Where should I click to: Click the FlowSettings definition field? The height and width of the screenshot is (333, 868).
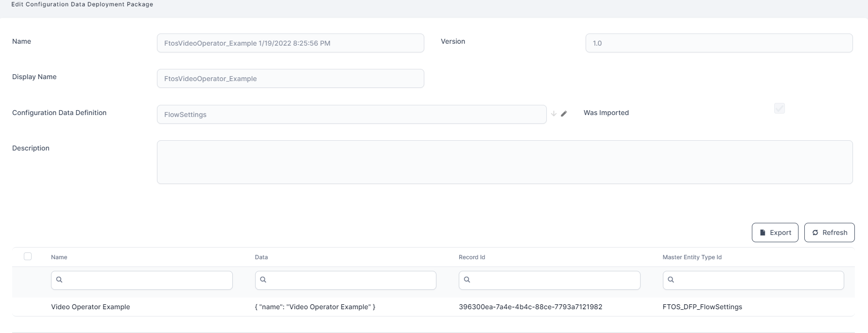coord(351,115)
